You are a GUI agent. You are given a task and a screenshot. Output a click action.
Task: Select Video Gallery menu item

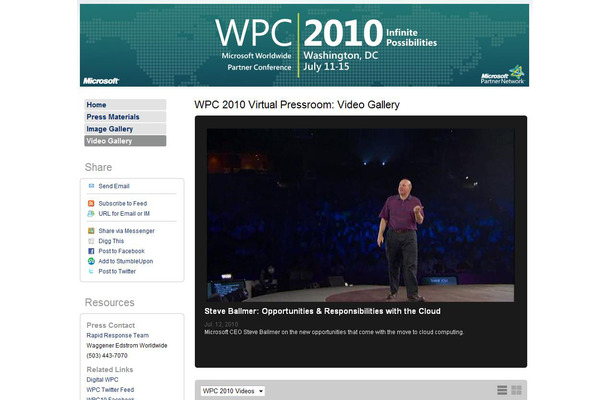125,141
